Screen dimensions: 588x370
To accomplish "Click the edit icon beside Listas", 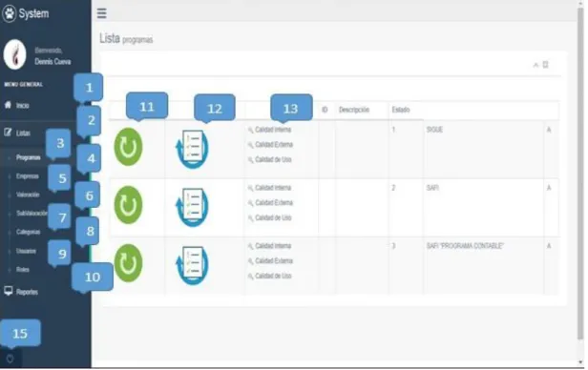I will (x=8, y=133).
